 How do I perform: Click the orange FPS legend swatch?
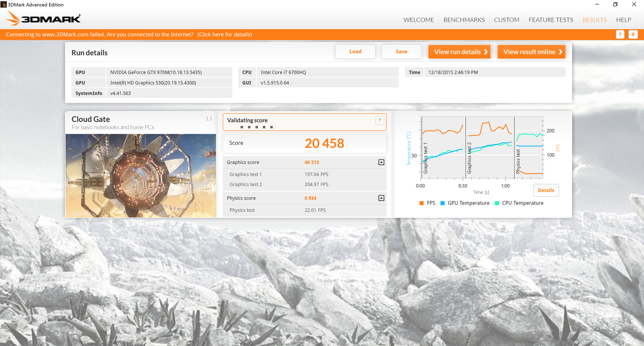pyautogui.click(x=422, y=203)
